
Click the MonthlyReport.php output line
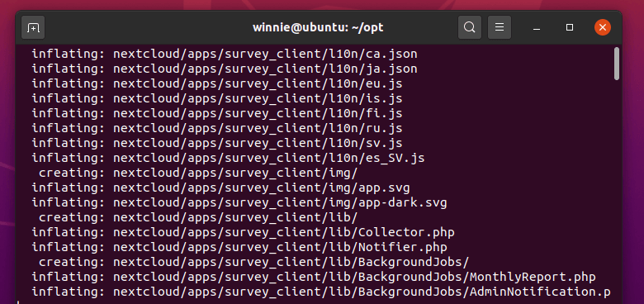[314, 277]
